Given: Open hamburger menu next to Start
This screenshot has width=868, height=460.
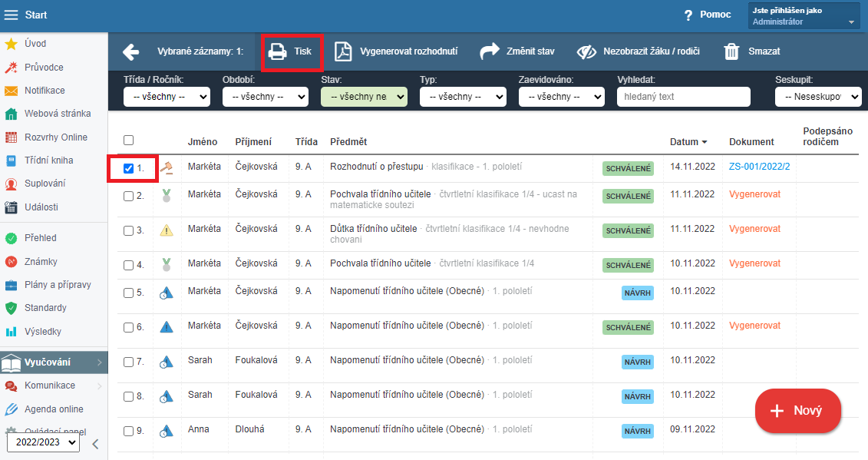Looking at the screenshot, I should pos(12,15).
